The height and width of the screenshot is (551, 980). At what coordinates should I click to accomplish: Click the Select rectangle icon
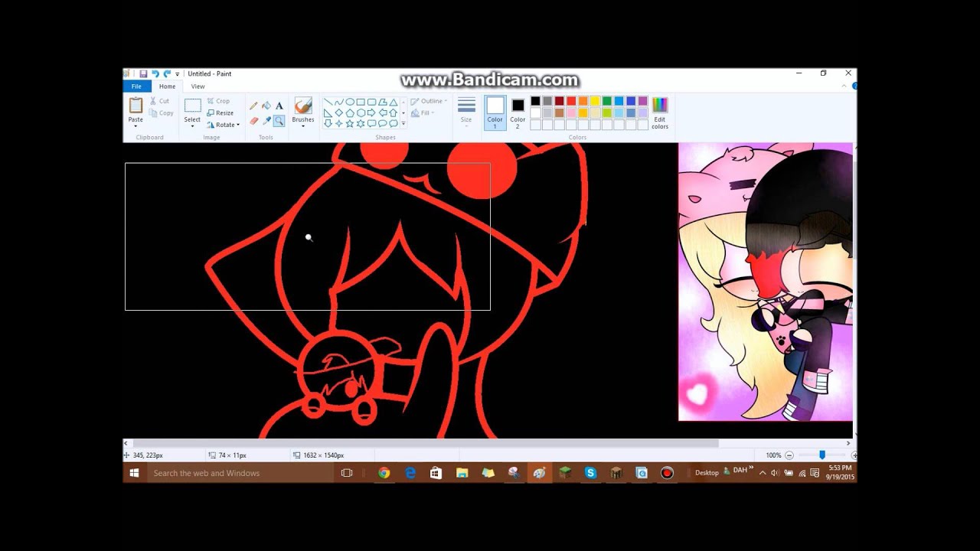pos(192,106)
